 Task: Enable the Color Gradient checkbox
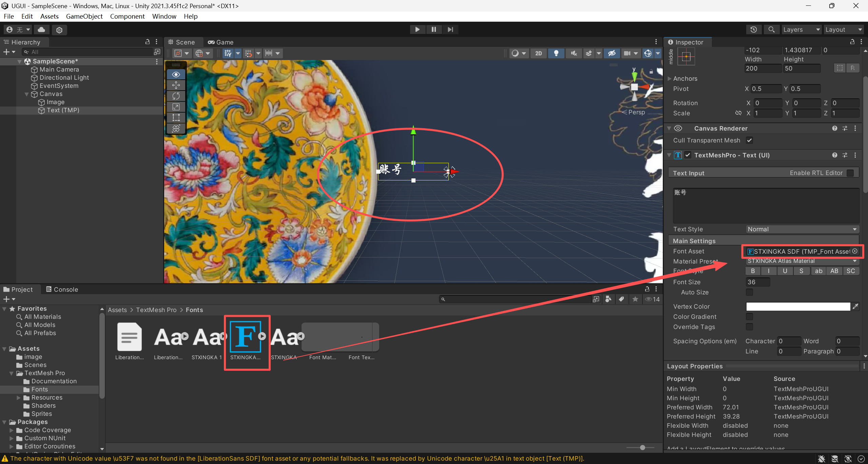coord(749,316)
